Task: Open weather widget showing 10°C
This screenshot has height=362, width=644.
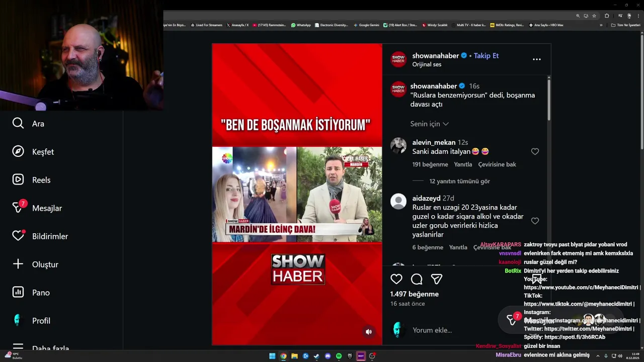Action: pos(14,355)
